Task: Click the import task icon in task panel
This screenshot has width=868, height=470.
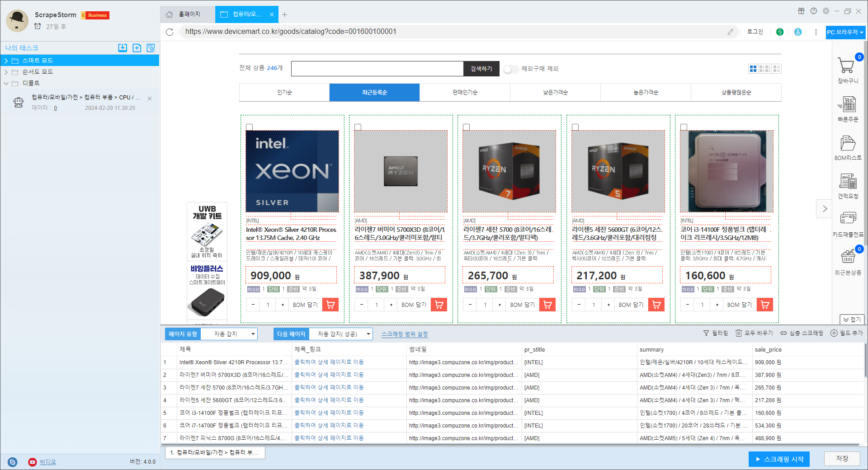Action: point(123,48)
